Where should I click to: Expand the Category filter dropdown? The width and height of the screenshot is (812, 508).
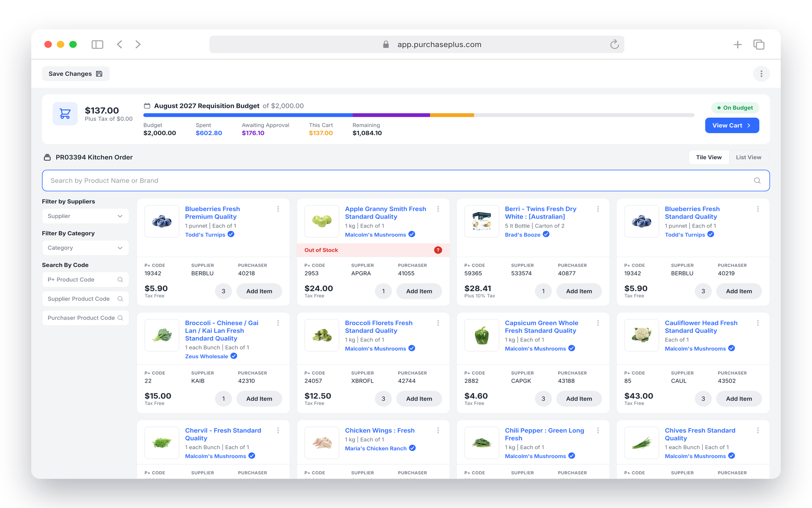(85, 248)
